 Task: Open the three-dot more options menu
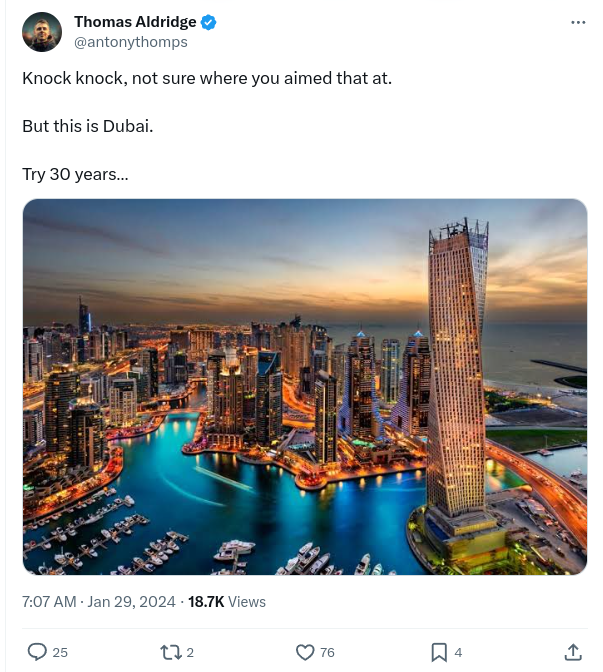pyautogui.click(x=578, y=22)
